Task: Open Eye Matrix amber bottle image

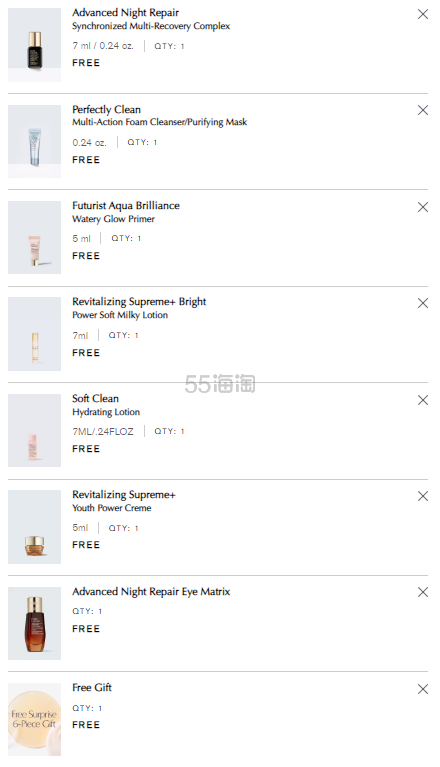Action: 34,623
